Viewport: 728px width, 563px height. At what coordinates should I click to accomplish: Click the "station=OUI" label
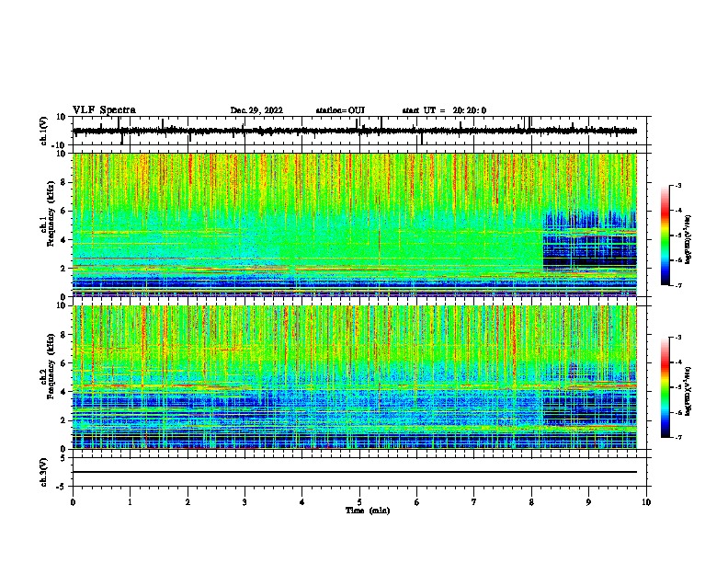(340, 110)
